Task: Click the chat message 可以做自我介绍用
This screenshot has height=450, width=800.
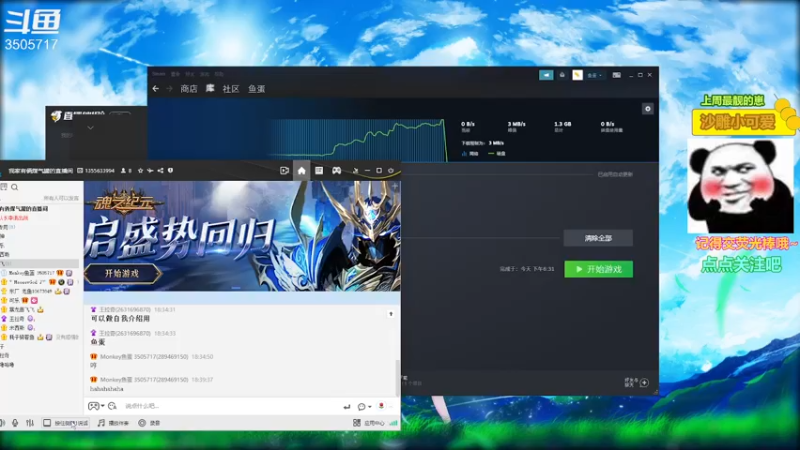Action: click(120, 318)
